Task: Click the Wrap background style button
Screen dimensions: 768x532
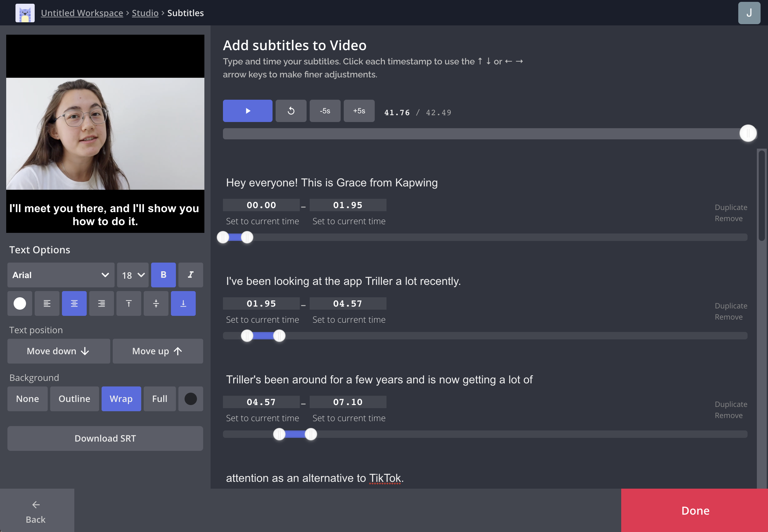Action: [x=121, y=399]
